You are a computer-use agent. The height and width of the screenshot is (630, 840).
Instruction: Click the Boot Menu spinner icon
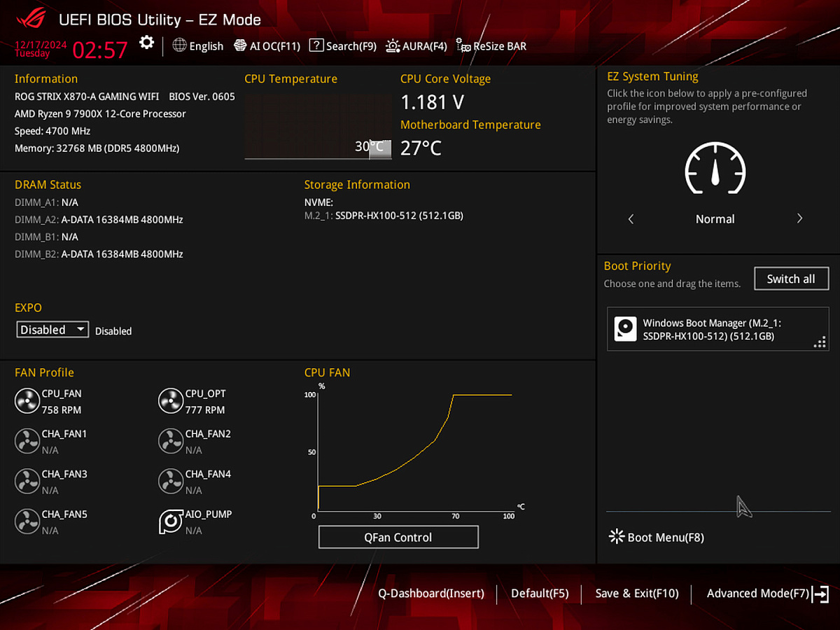(x=616, y=537)
